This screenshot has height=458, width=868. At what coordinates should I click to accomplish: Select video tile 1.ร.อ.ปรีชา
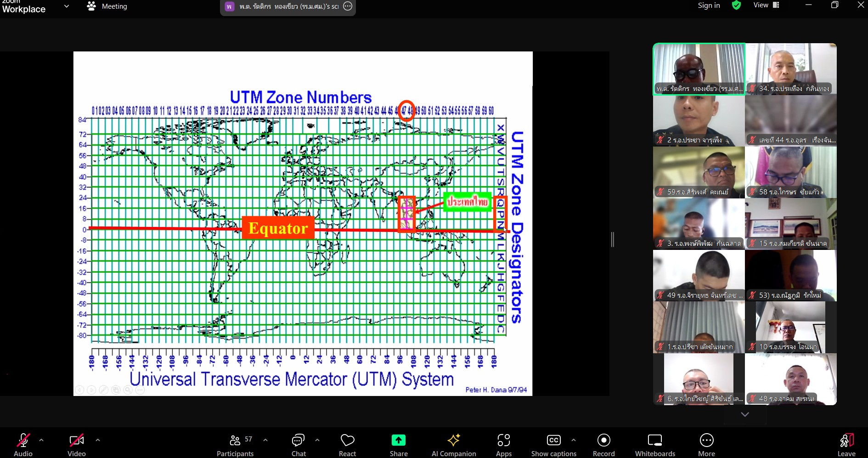(699, 327)
